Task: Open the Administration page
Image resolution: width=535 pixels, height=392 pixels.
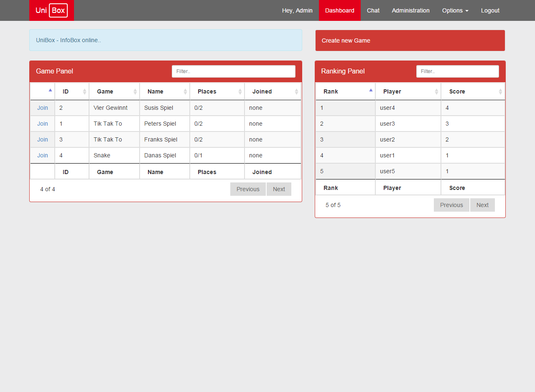Action: pyautogui.click(x=411, y=10)
